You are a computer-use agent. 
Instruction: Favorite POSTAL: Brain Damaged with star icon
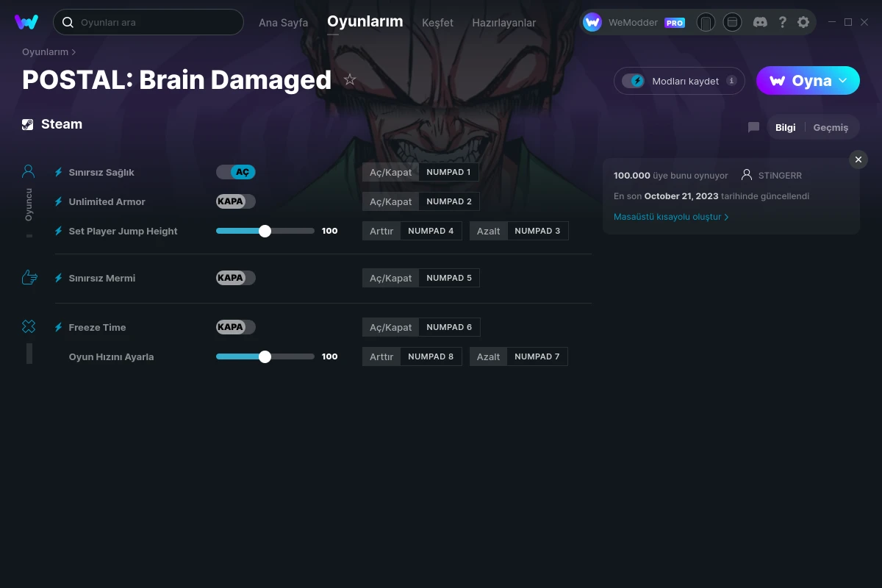pos(350,79)
